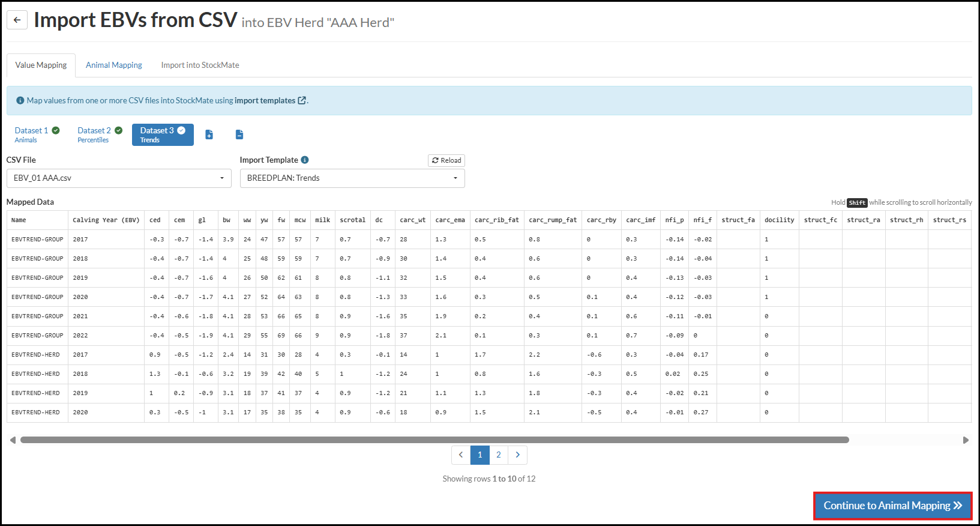Screen dimensions: 980x526
Task: Click the add dataset file icon
Action: tap(209, 135)
